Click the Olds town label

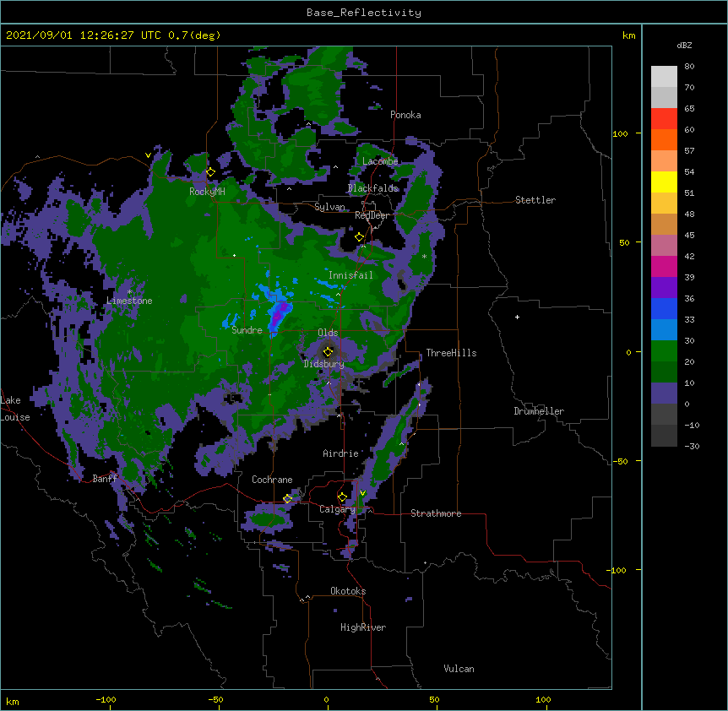(x=328, y=333)
